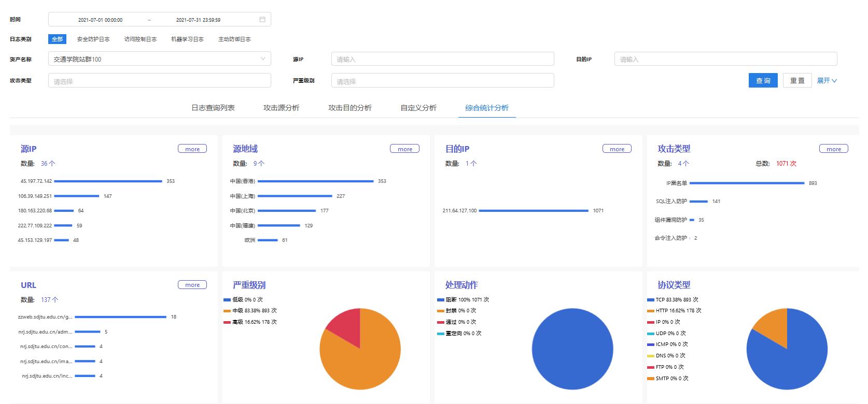The image size is (868, 404).
Task: Click the zzweb.sdjtu.edu.cn URL bar
Action: click(x=120, y=317)
